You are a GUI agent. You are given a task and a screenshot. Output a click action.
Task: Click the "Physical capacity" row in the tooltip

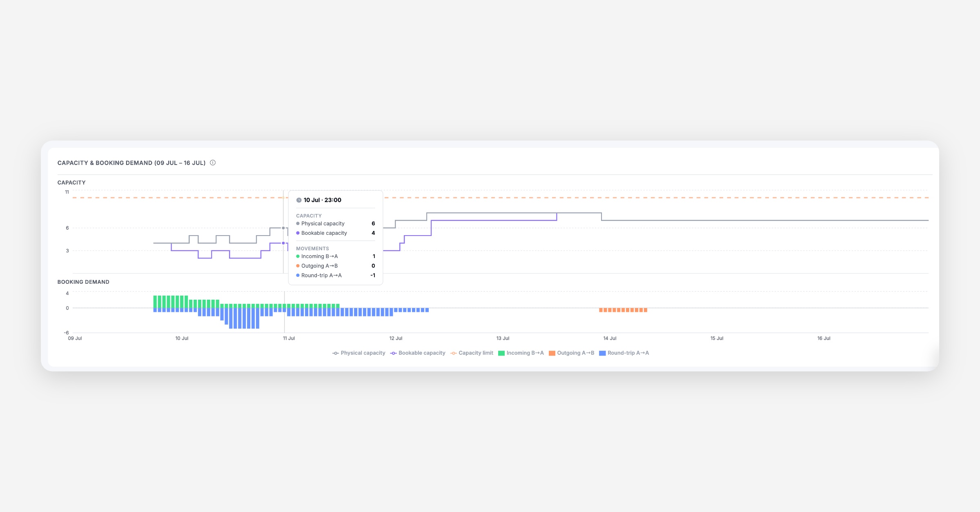pyautogui.click(x=336, y=223)
